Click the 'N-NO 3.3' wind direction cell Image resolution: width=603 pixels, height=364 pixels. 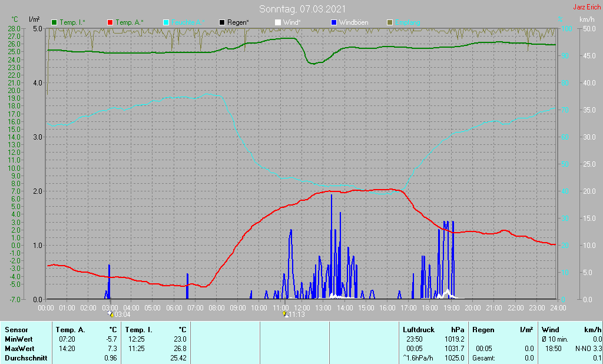click(x=588, y=349)
